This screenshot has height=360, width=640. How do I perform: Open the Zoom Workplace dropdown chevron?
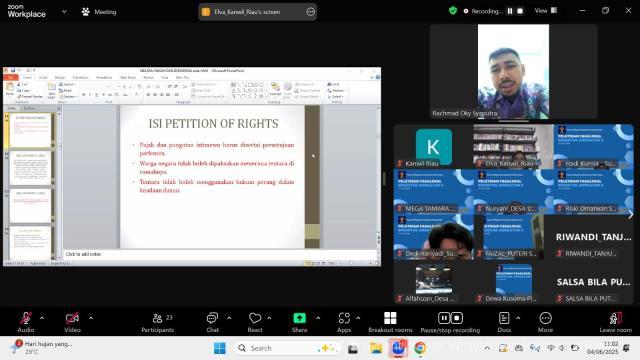tap(64, 12)
